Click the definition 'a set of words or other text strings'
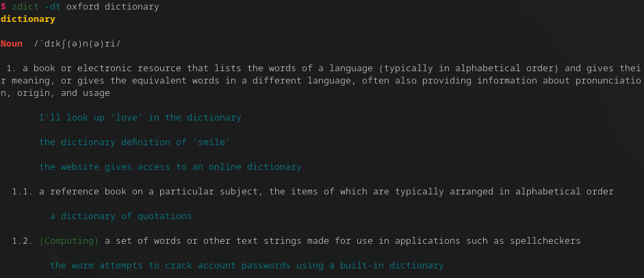The height and width of the screenshot is (278, 644). click(x=343, y=240)
